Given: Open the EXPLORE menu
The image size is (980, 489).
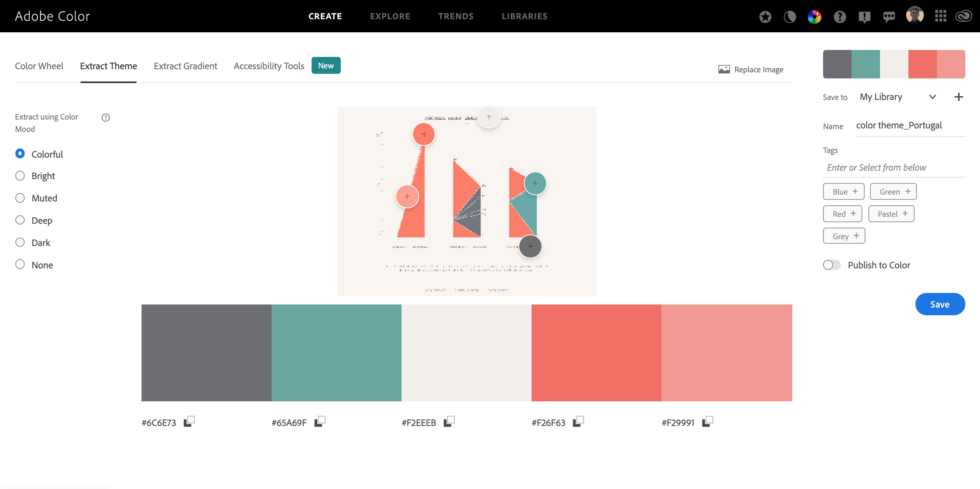Looking at the screenshot, I should click(x=390, y=16).
